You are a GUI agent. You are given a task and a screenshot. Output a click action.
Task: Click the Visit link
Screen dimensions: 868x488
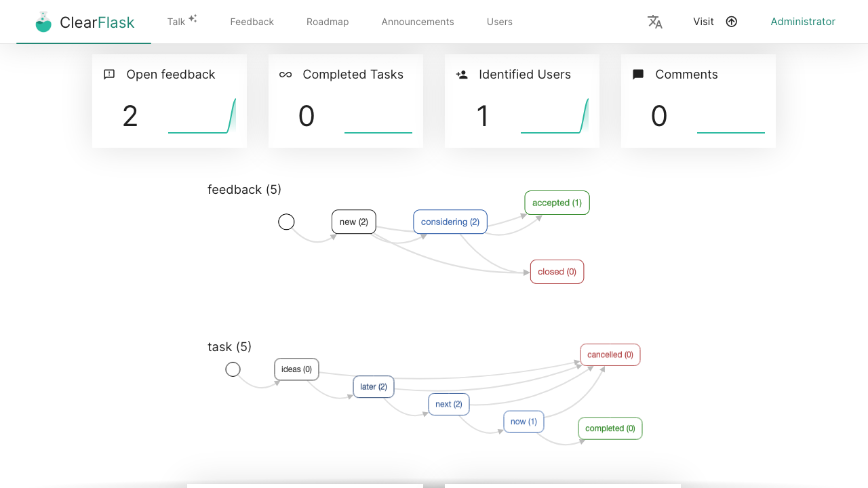703,22
